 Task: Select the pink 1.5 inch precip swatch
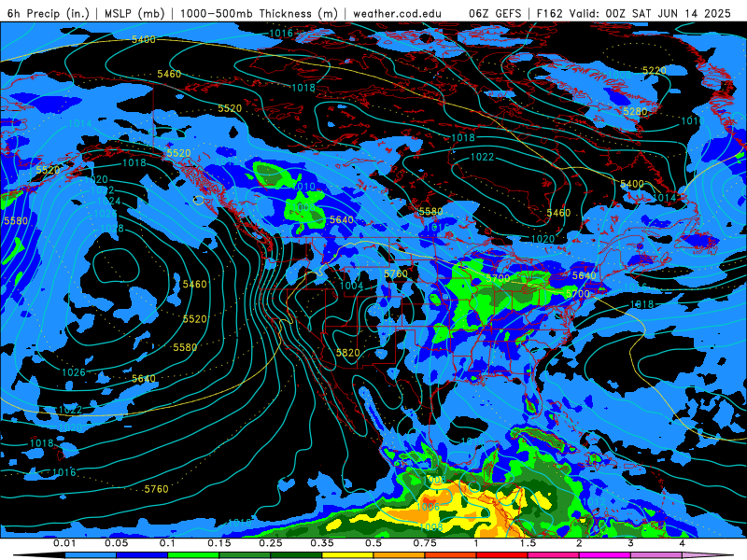(x=554, y=555)
